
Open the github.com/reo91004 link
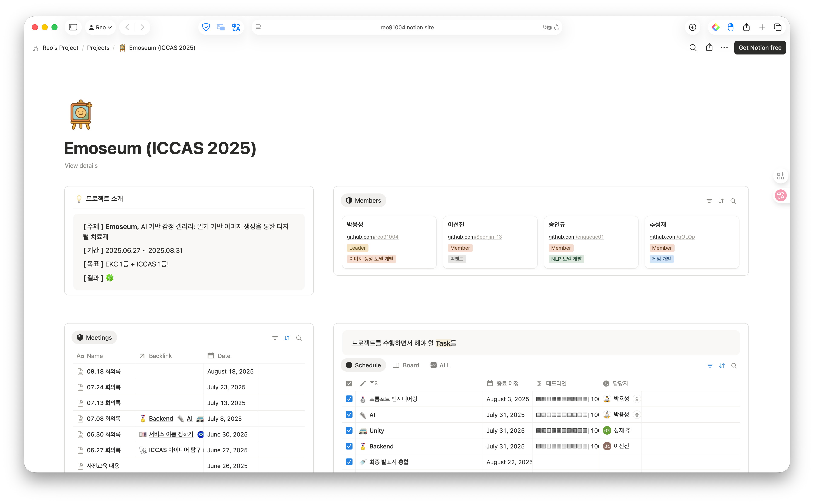pos(372,237)
